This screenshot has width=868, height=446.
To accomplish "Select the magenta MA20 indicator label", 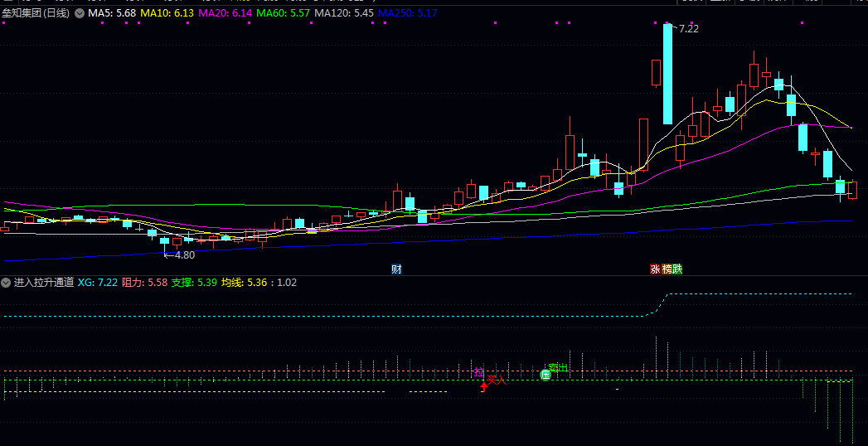I will click(225, 13).
